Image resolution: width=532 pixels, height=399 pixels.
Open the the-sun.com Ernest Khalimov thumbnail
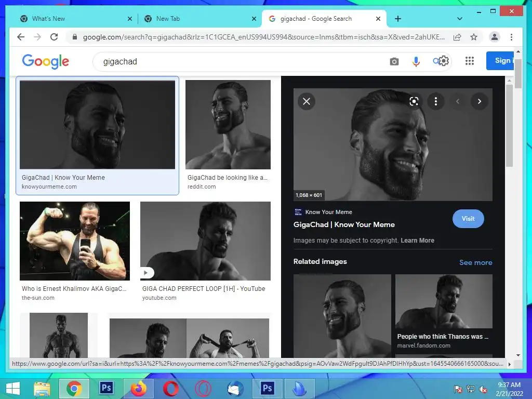pos(75,241)
